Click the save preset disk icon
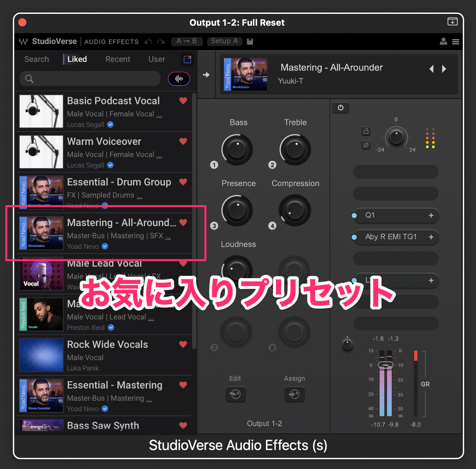 (x=250, y=41)
